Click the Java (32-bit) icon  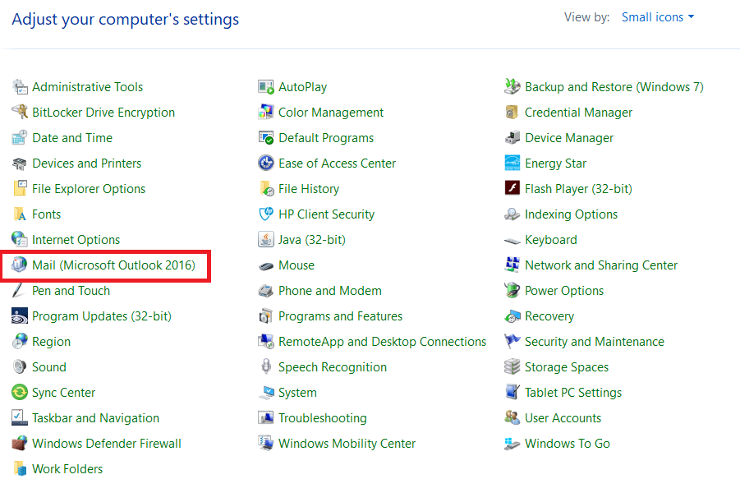tap(266, 240)
